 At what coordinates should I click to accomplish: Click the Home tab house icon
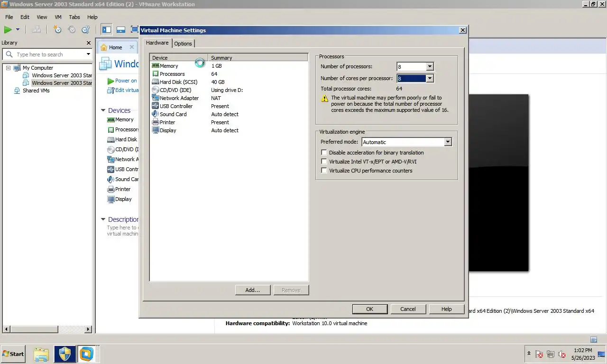104,47
